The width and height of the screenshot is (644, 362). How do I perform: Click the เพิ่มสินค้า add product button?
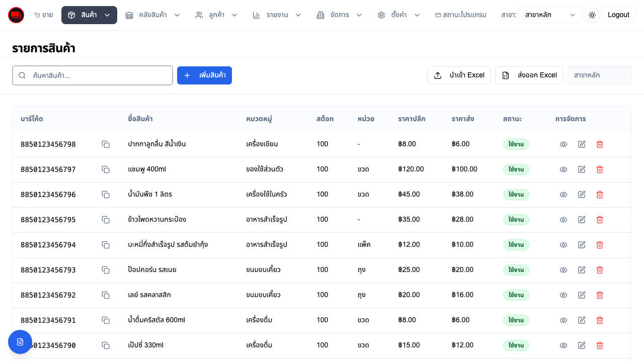pyautogui.click(x=204, y=75)
